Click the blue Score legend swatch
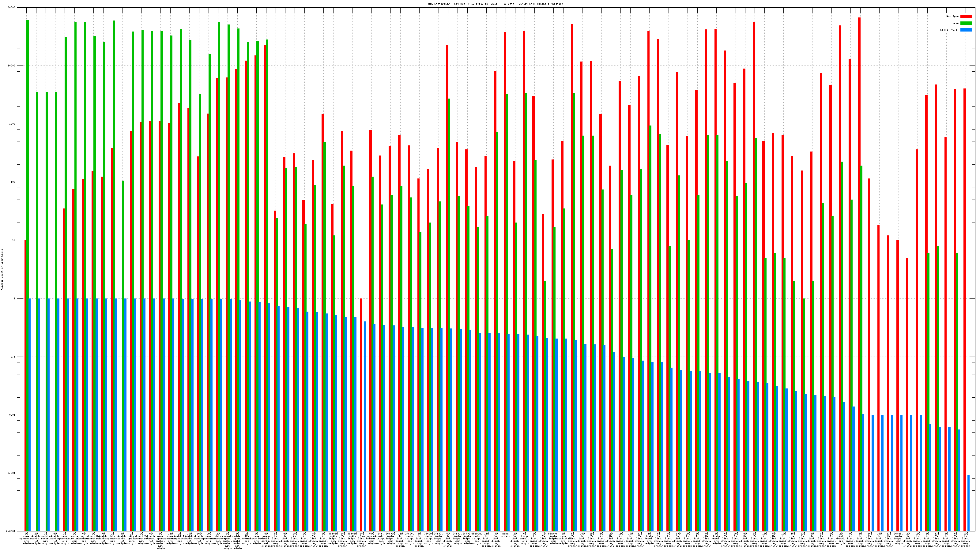Image resolution: width=980 pixels, height=551 pixels. [966, 30]
